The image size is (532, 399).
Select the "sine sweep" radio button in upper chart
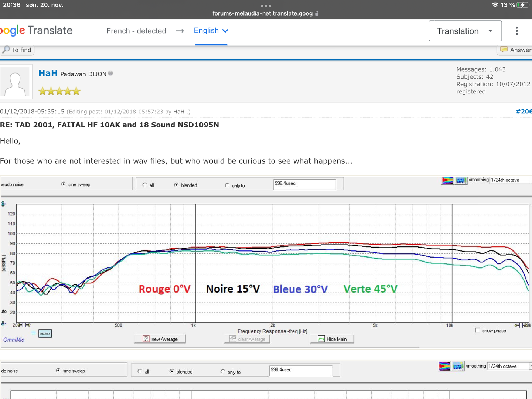64,184
